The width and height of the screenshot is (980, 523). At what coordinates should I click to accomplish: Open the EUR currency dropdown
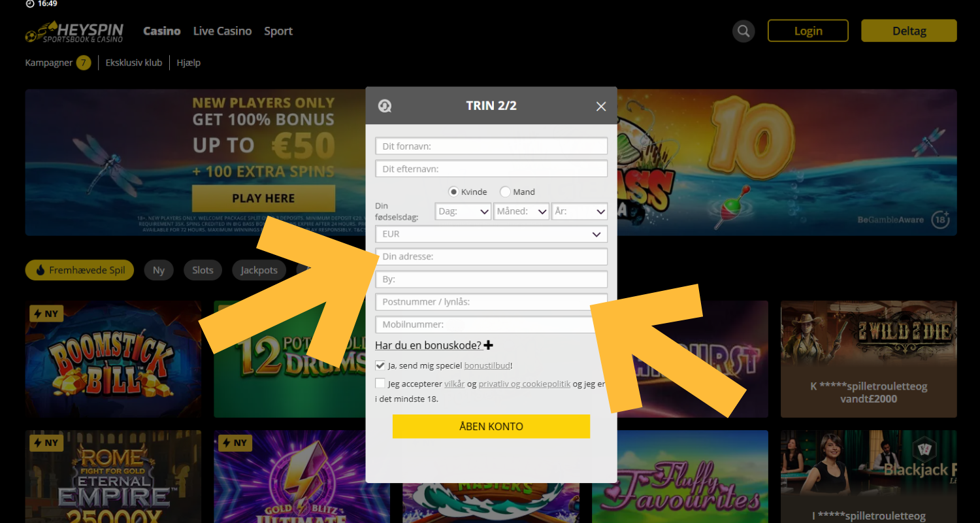point(491,234)
